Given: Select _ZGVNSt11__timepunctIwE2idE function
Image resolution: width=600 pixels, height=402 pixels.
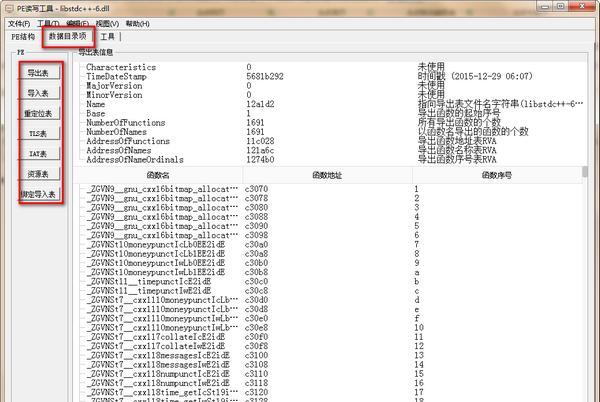Looking at the screenshot, I should [x=149, y=291].
